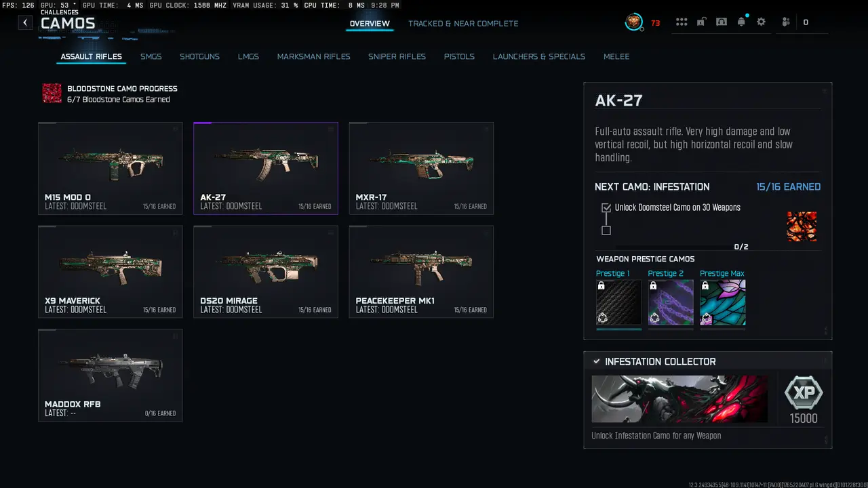Click the unlock padlock icon in top bar

tap(702, 22)
